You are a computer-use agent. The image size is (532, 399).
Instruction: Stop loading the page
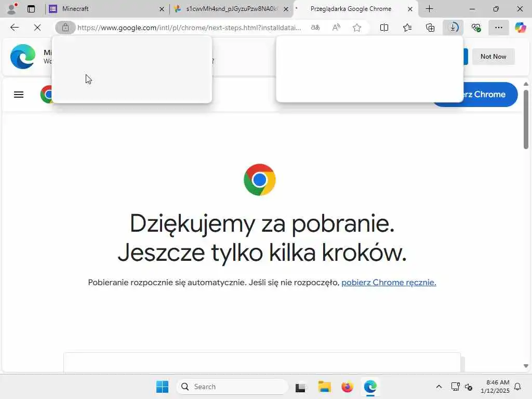pyautogui.click(x=37, y=28)
